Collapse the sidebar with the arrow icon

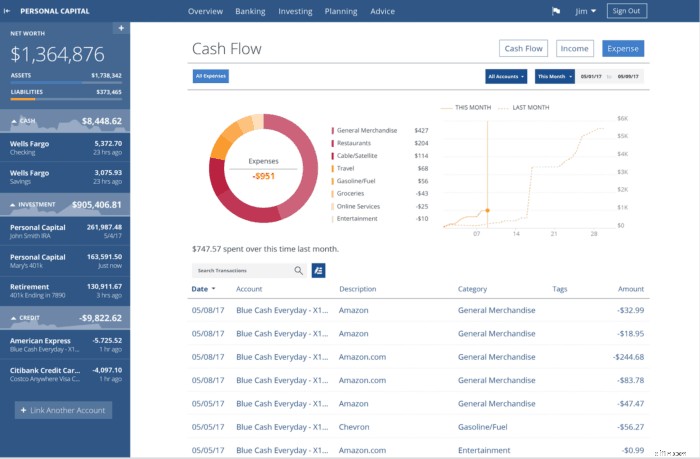pyautogui.click(x=7, y=11)
